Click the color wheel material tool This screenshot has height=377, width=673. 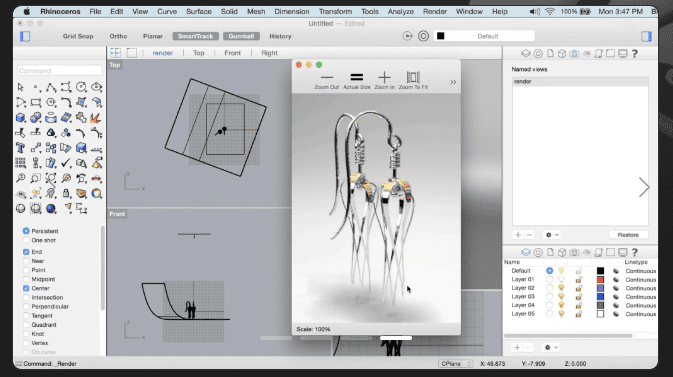coord(96,194)
